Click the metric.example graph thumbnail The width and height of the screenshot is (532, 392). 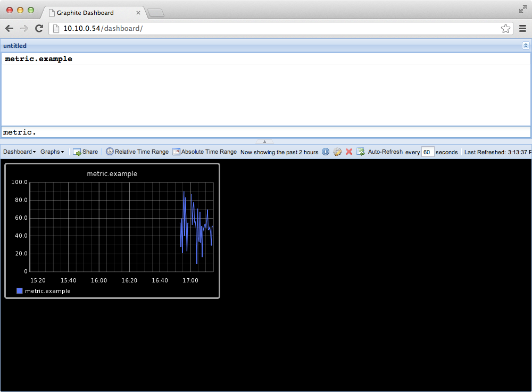pyautogui.click(x=112, y=231)
